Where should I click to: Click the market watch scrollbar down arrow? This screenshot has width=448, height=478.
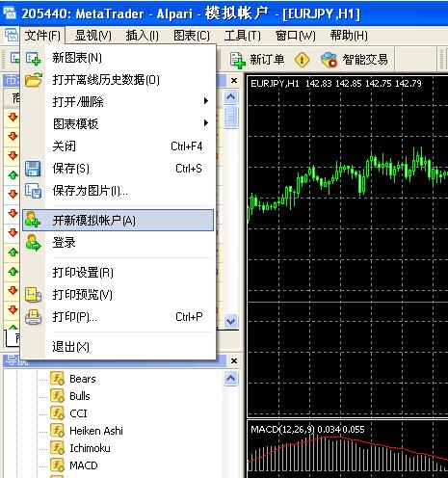point(231,321)
